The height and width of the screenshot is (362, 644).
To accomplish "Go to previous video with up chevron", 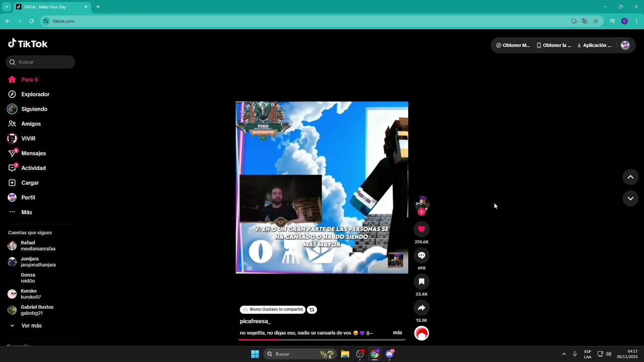I will click(x=630, y=177).
